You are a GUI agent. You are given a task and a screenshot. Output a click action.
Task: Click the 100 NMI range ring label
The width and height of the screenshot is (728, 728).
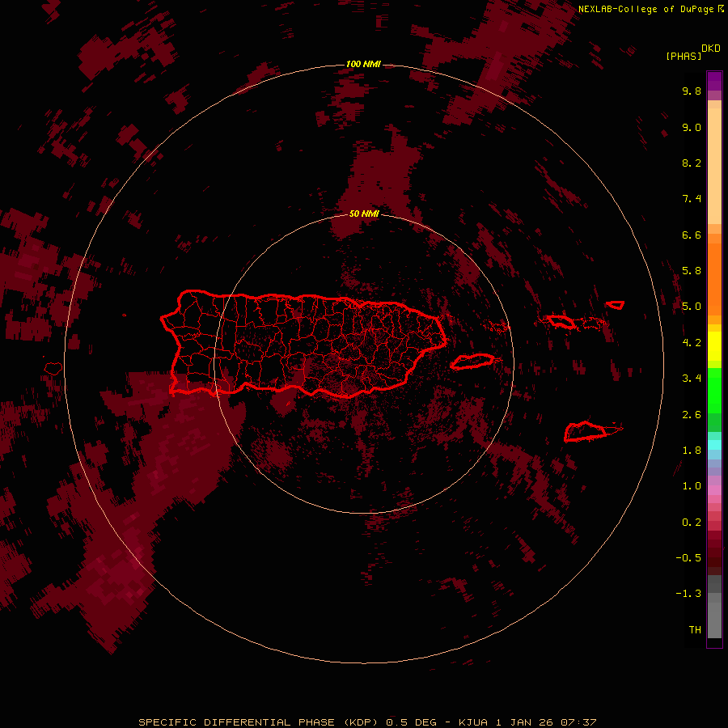(363, 64)
